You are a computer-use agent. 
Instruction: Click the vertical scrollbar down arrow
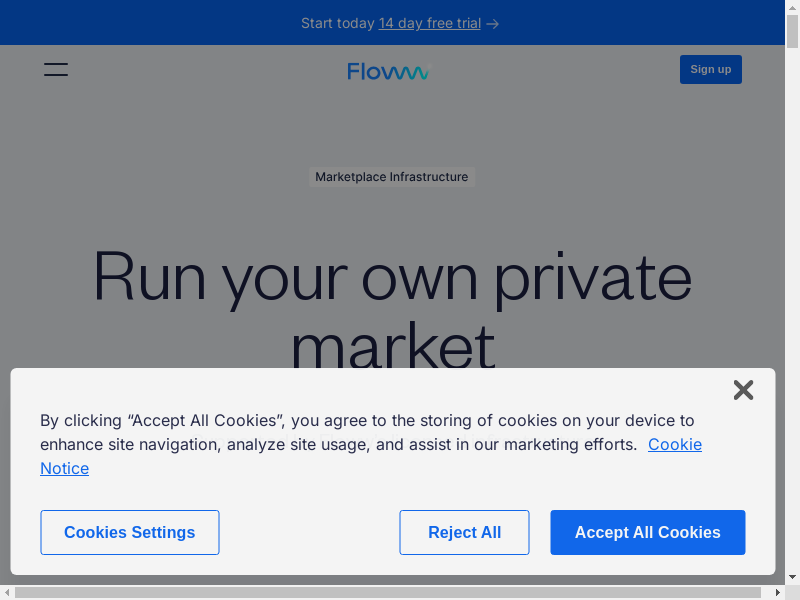click(793, 577)
